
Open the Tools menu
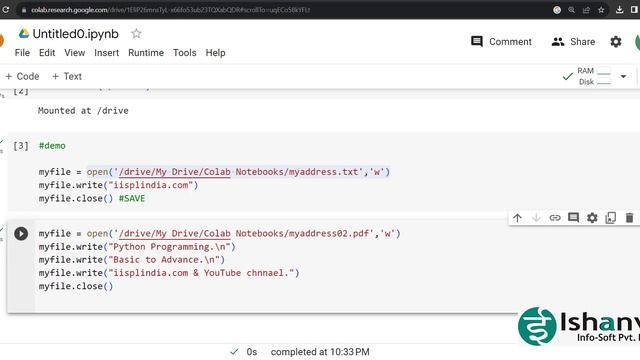pos(184,53)
